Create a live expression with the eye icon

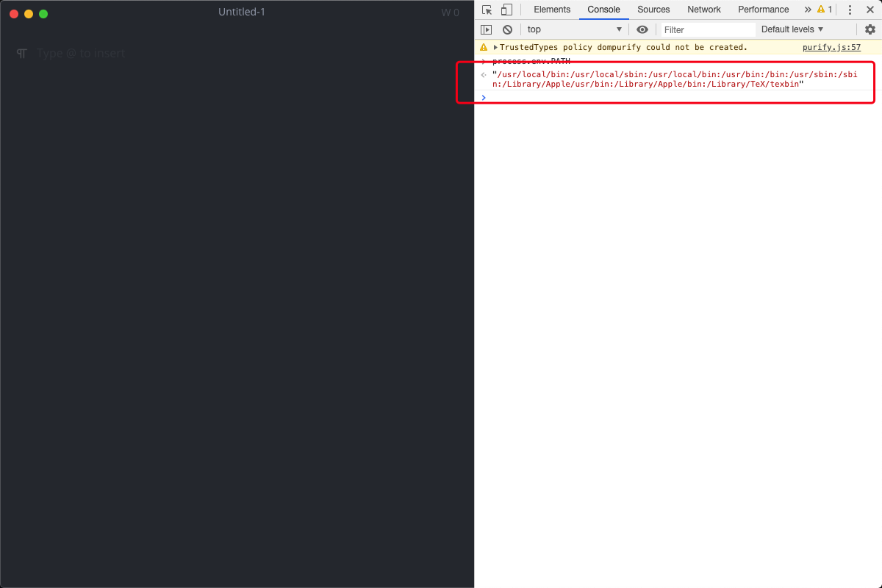tap(642, 29)
